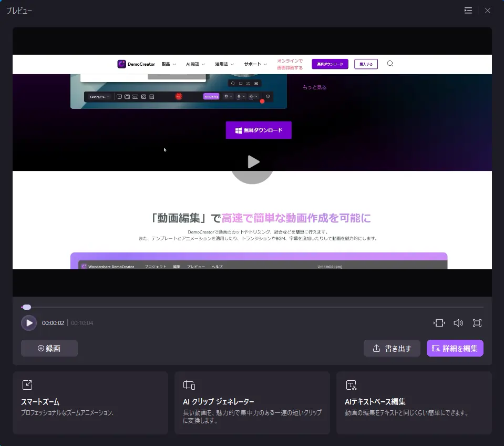Expand the サポート dropdown in the webpage nav
Viewport: 504px width, 446px height.
255,64
